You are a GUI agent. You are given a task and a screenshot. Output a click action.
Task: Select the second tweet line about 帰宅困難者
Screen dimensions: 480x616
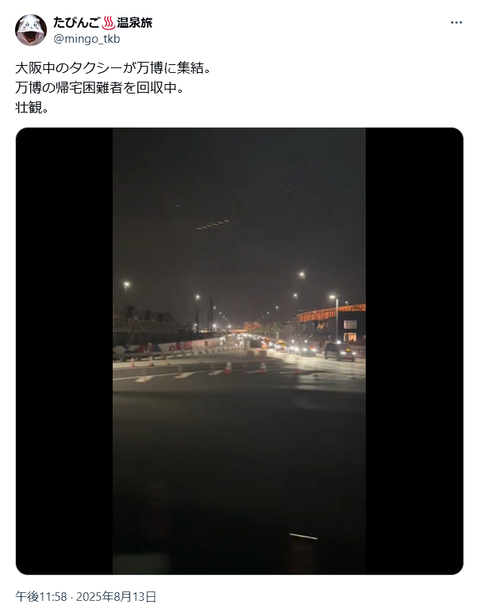[99, 88]
